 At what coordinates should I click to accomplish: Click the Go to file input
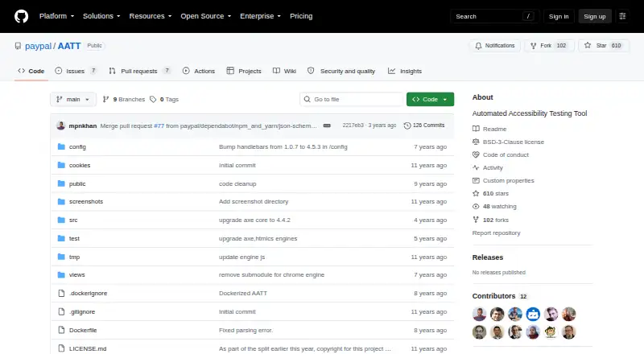352,100
